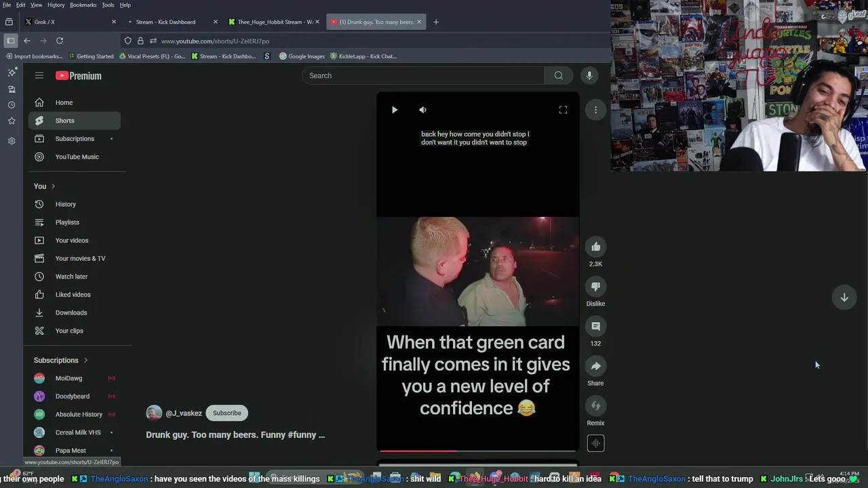The height and width of the screenshot is (488, 868).
Task: Click the Remix icon
Action: tap(595, 406)
